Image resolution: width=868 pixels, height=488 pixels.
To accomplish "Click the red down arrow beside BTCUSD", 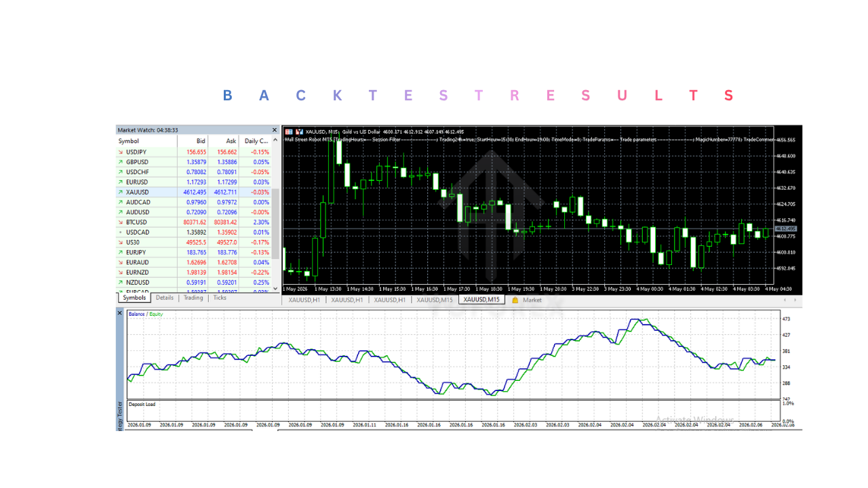I will [121, 222].
